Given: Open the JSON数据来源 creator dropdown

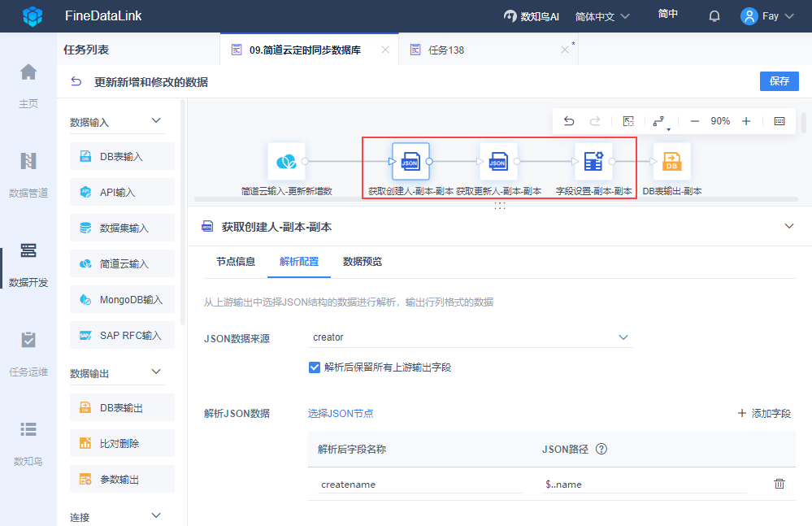Looking at the screenshot, I should pos(471,337).
